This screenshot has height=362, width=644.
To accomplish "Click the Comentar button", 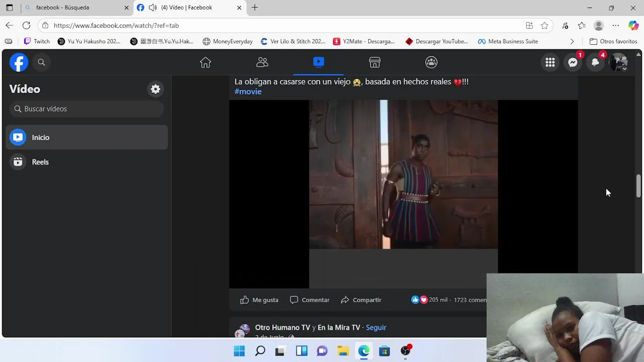I will point(309,300).
